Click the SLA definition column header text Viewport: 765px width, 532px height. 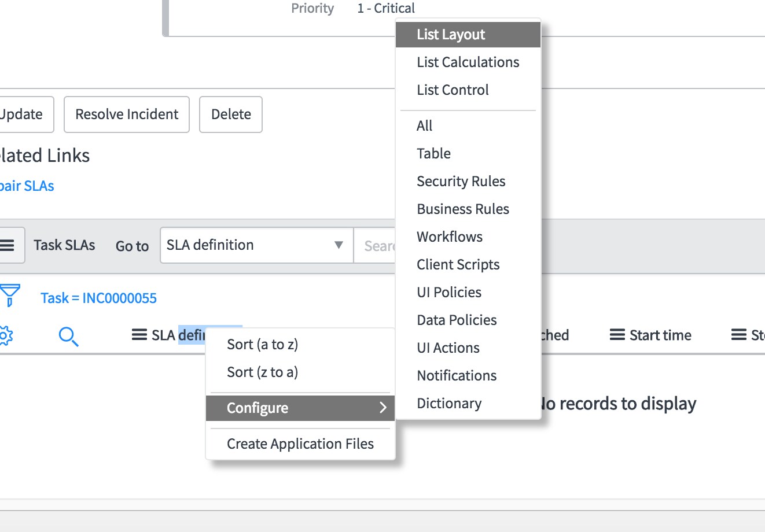[x=178, y=335]
